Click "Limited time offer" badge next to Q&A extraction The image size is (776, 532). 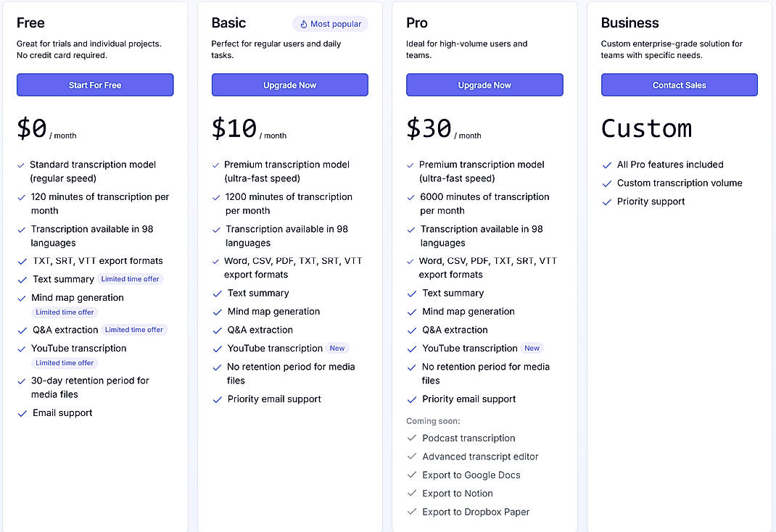click(133, 330)
